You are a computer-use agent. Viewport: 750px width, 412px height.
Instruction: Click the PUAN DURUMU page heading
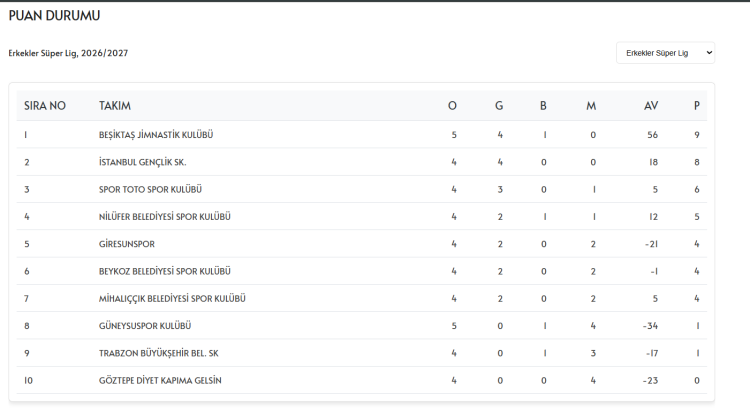tap(55, 15)
